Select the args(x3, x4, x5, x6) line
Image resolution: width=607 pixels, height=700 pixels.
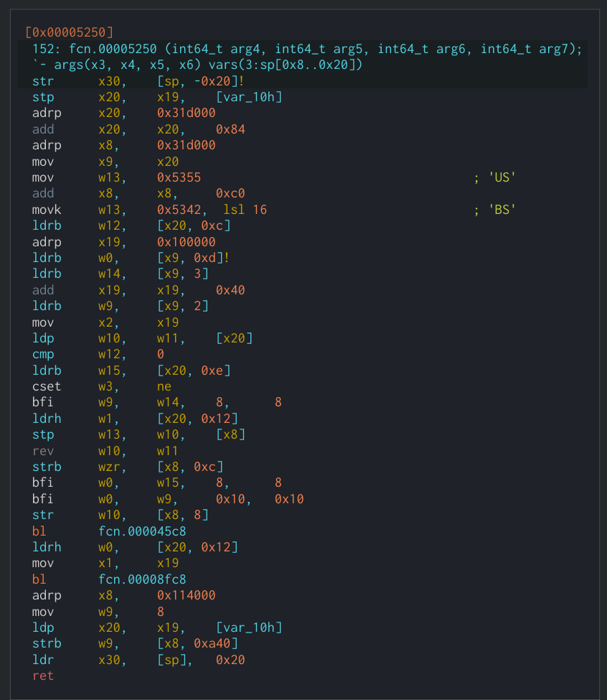[197, 65]
